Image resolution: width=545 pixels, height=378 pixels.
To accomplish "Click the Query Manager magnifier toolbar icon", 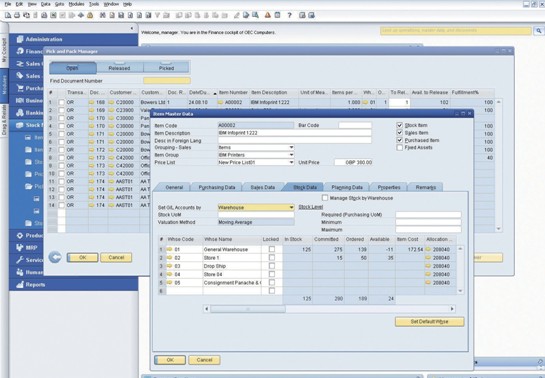I will 255,15.
